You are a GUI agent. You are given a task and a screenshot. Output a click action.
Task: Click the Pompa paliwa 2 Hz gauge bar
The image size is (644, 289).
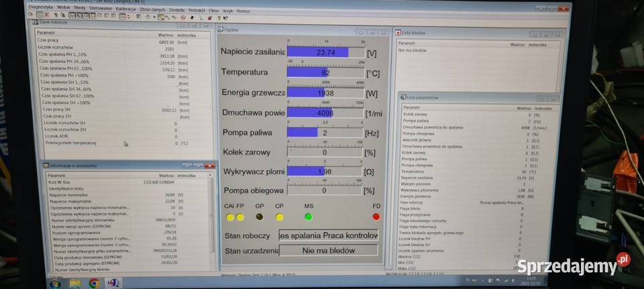click(325, 132)
